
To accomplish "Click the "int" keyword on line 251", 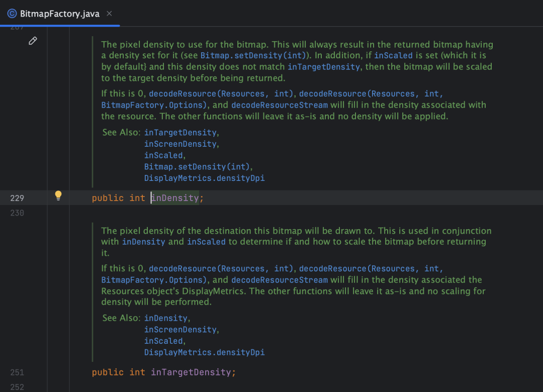I will tap(137, 372).
